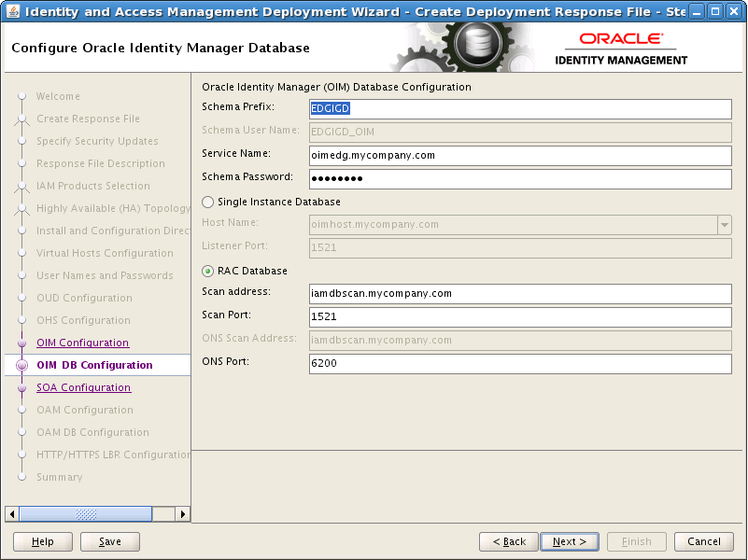This screenshot has width=748, height=560.
Task: Click the Virtual Hosts Configuration step label
Action: point(105,253)
